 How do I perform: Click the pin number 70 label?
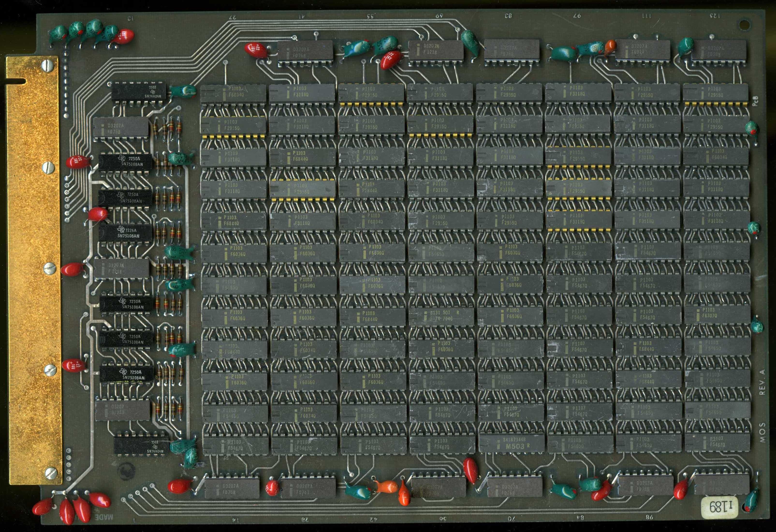click(511, 519)
